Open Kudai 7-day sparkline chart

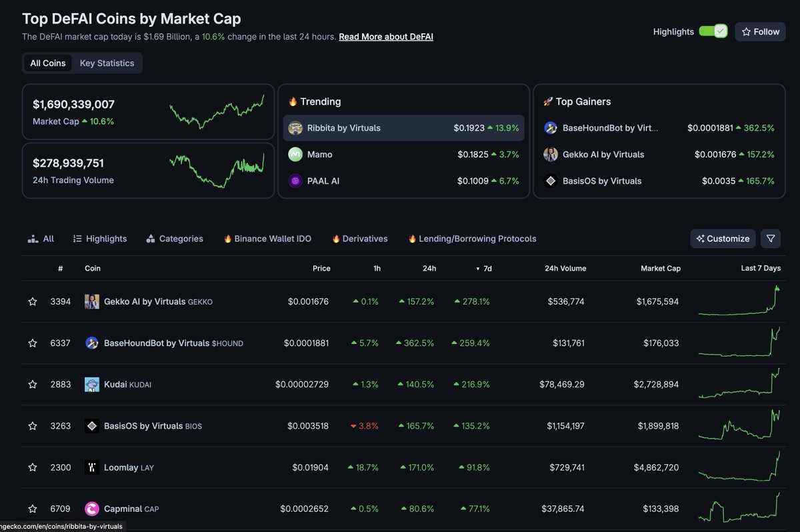click(739, 383)
